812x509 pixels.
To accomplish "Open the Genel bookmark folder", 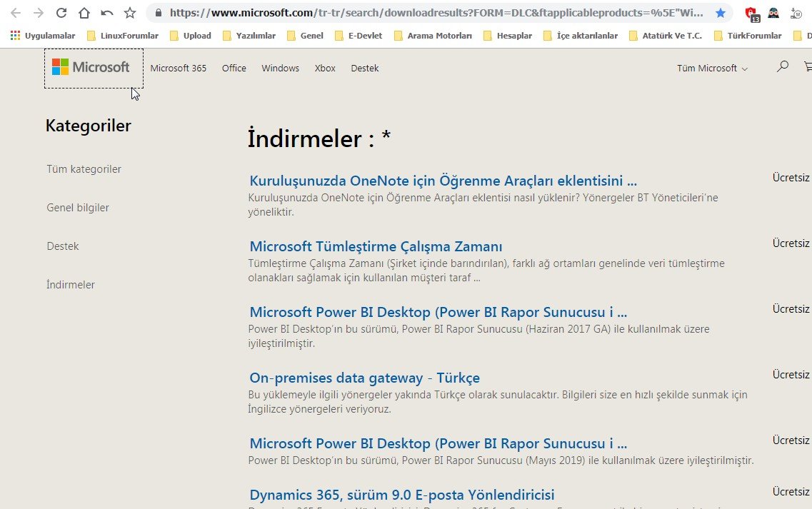I will [x=305, y=35].
